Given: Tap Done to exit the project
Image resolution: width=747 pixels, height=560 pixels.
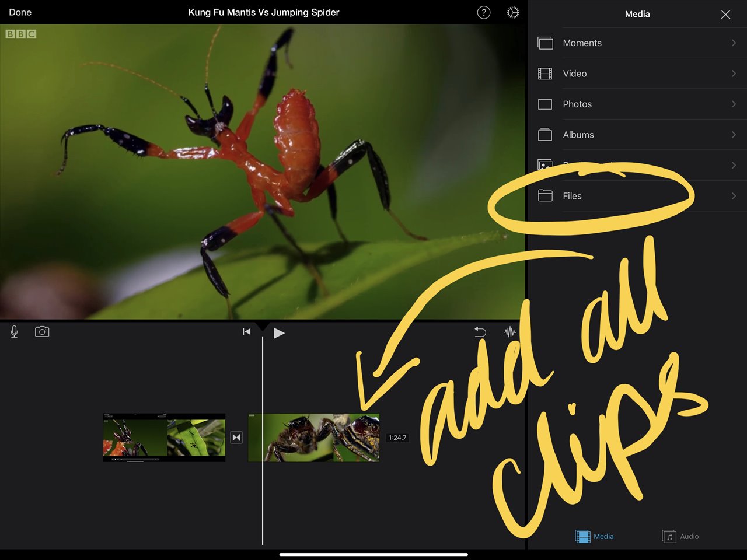Looking at the screenshot, I should (x=20, y=12).
